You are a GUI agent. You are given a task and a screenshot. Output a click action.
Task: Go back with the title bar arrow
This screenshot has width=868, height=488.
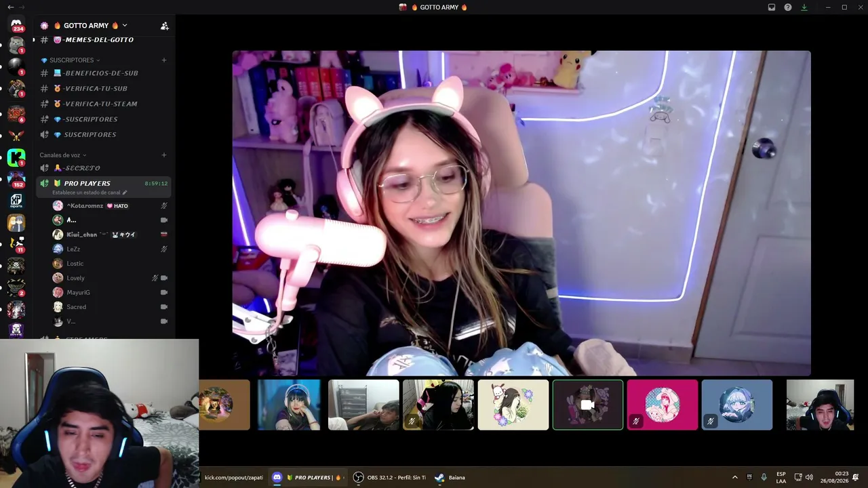click(10, 7)
